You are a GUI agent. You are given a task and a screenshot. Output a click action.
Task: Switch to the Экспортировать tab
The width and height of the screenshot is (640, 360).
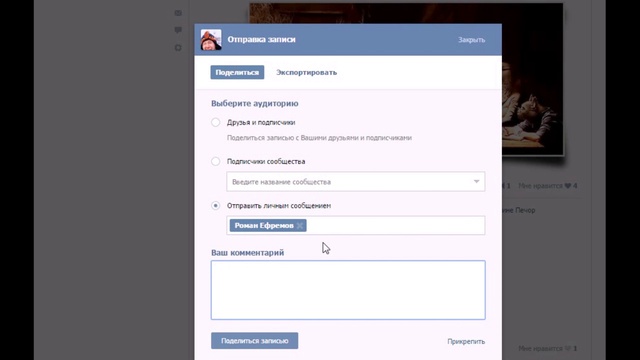point(307,72)
